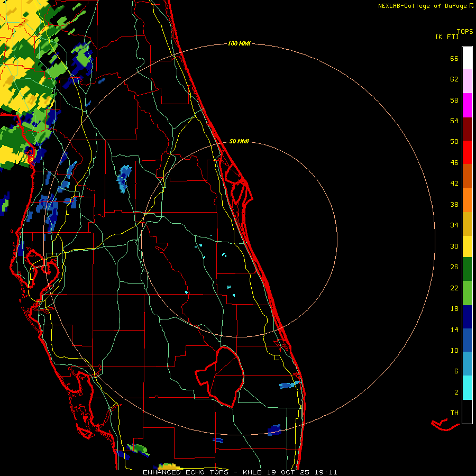Choose the light green legend color segment
This screenshot has width=476, height=476.
point(467,293)
